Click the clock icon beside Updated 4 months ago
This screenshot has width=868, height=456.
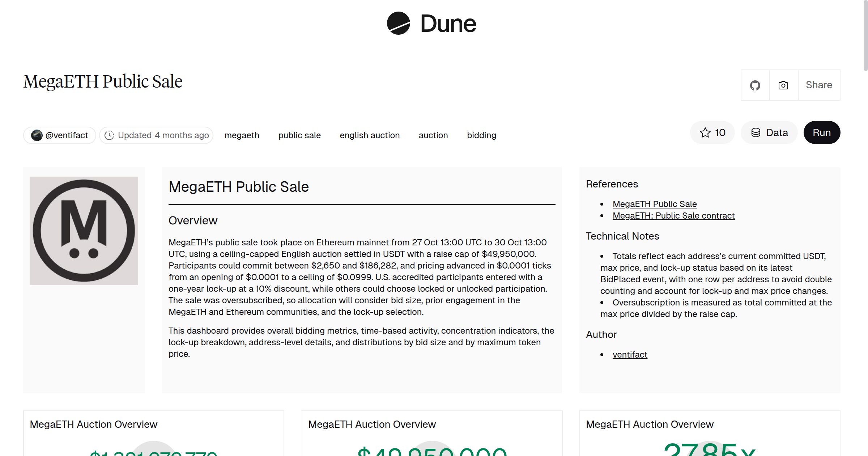click(x=110, y=135)
